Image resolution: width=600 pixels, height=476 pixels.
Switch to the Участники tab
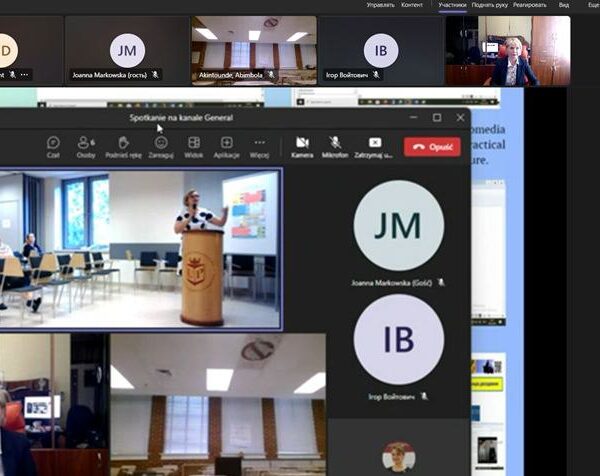[x=452, y=5]
